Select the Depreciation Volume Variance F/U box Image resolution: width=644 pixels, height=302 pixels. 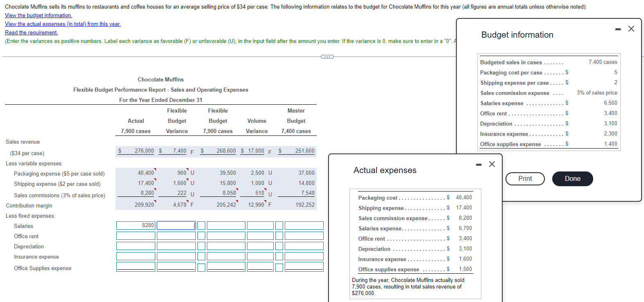coord(279,246)
